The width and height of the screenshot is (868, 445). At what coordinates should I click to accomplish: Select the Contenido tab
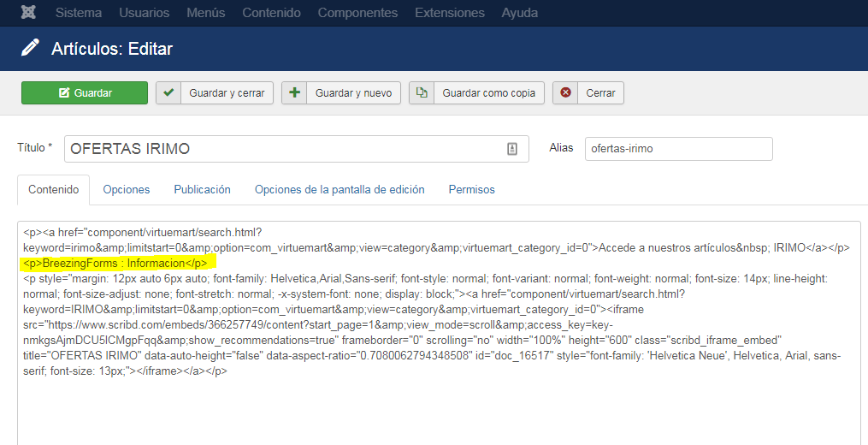click(54, 189)
